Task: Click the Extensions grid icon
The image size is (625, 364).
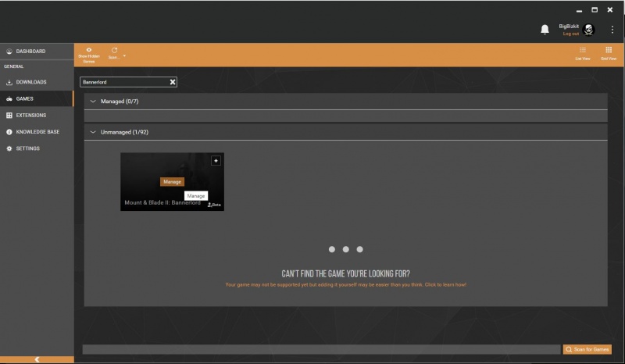Action: (9, 116)
